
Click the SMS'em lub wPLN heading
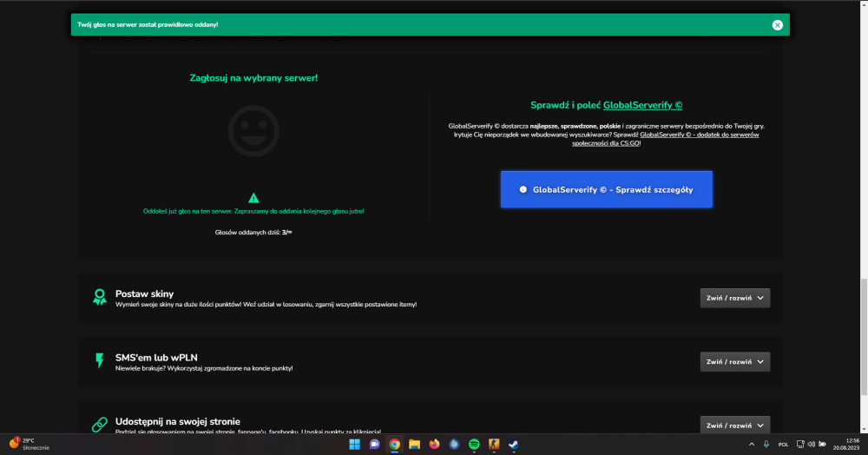(x=156, y=358)
